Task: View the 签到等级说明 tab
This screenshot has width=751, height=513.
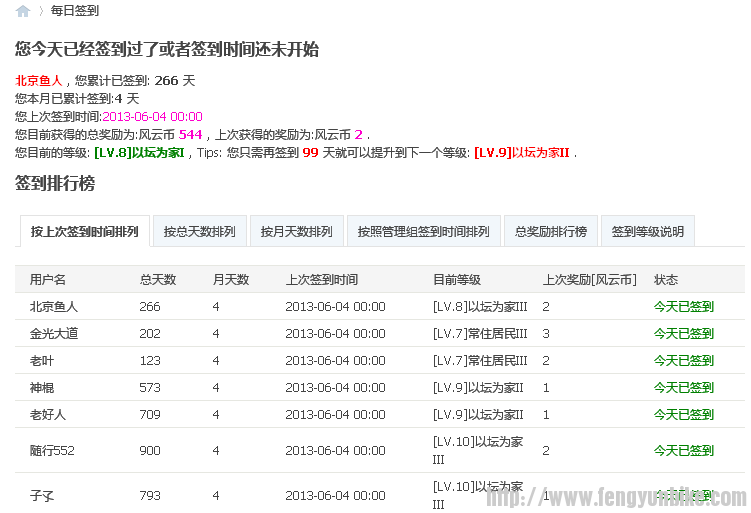Action: 648,231
